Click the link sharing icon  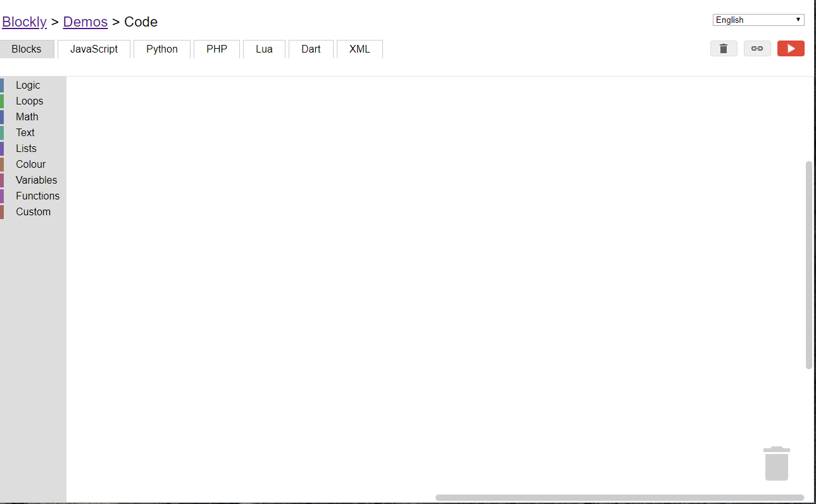click(x=757, y=48)
